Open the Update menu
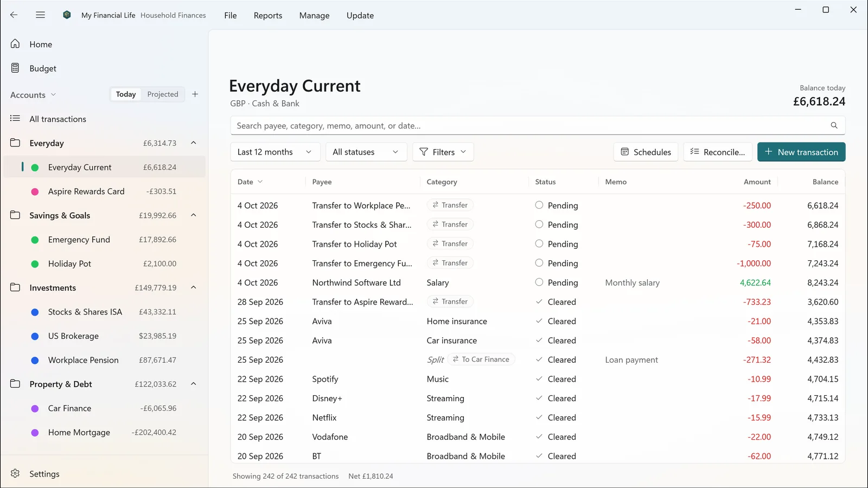 [360, 15]
